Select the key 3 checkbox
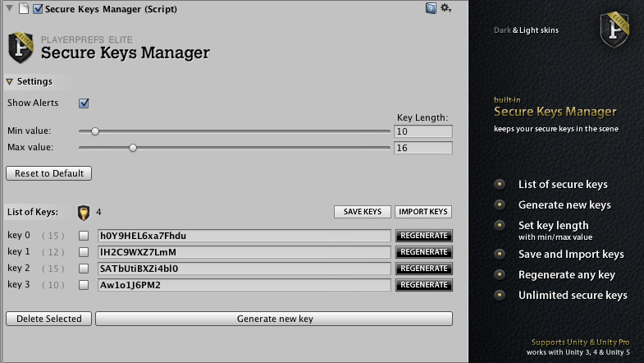 coord(84,285)
